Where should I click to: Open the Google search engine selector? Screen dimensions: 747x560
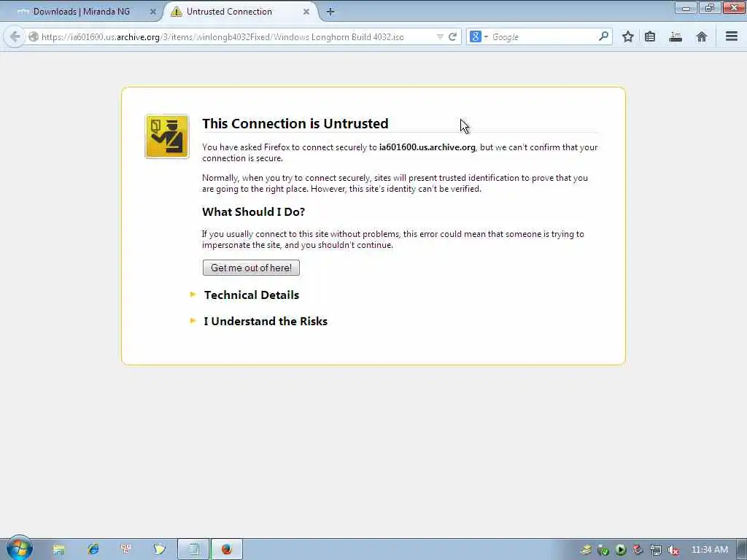pos(479,36)
